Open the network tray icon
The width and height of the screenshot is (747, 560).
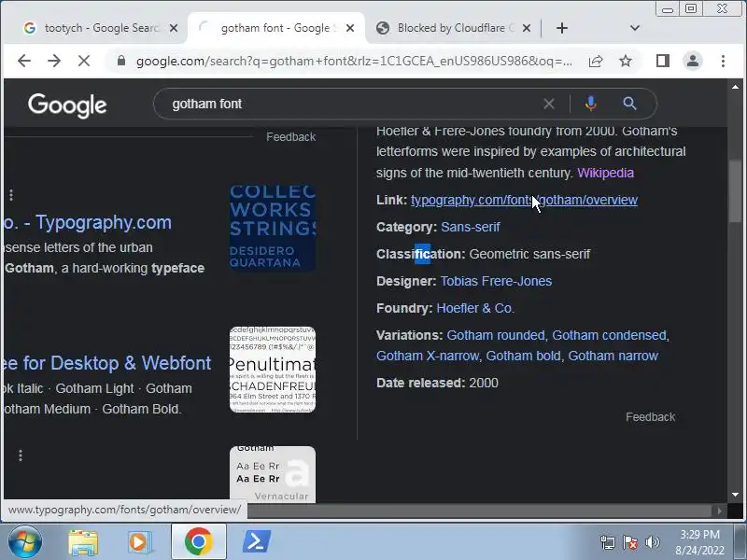click(x=608, y=542)
